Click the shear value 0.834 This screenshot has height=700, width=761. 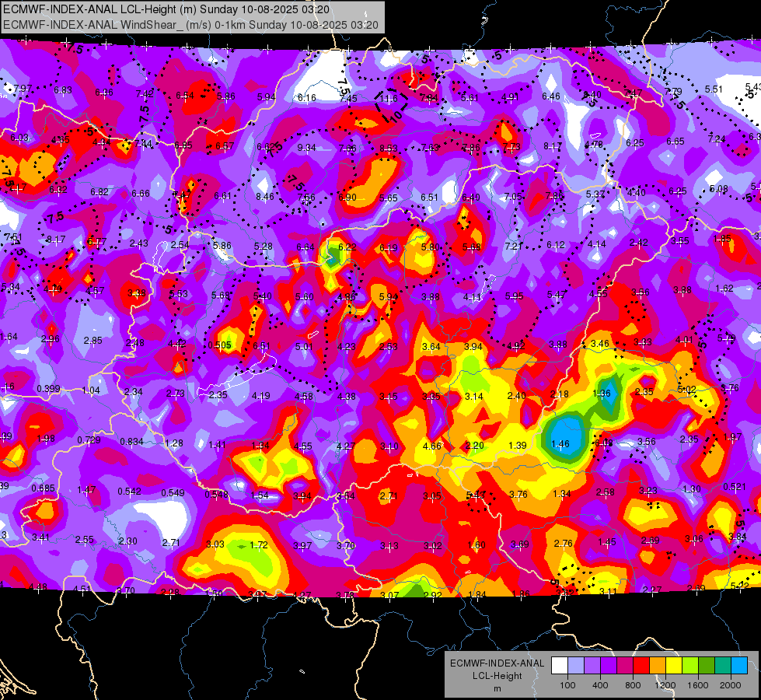(x=131, y=442)
